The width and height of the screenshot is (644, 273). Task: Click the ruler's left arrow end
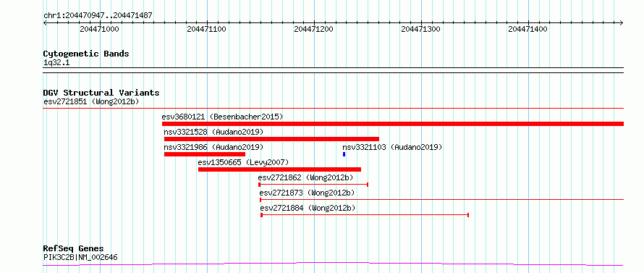coord(45,22)
